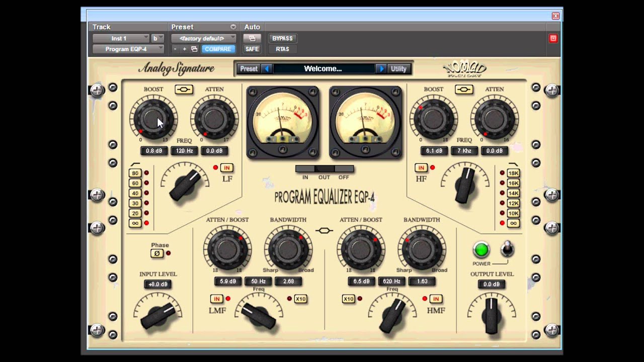The image size is (644, 362).
Task: Click the center link icon between LMF and HMF
Action: coord(325,231)
